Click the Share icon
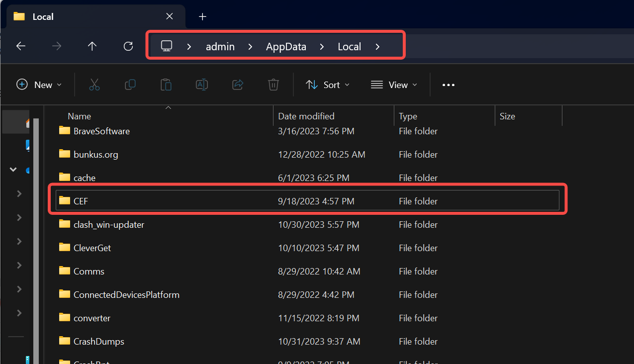634x364 pixels. (x=238, y=85)
